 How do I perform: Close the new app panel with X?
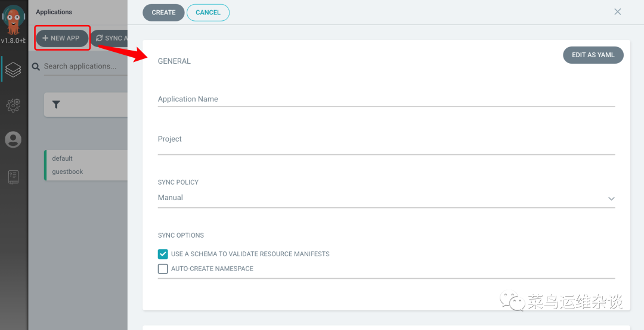tap(618, 12)
